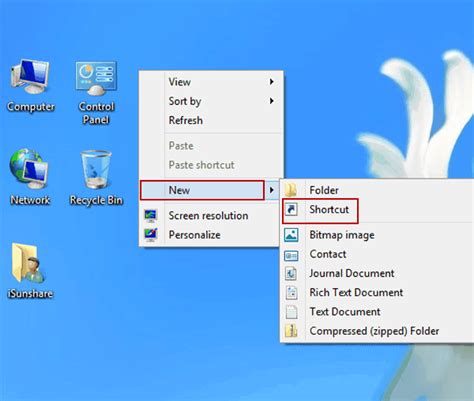Image resolution: width=474 pixels, height=401 pixels.
Task: Select Shortcut in the New submenu
Action: [x=377, y=210]
